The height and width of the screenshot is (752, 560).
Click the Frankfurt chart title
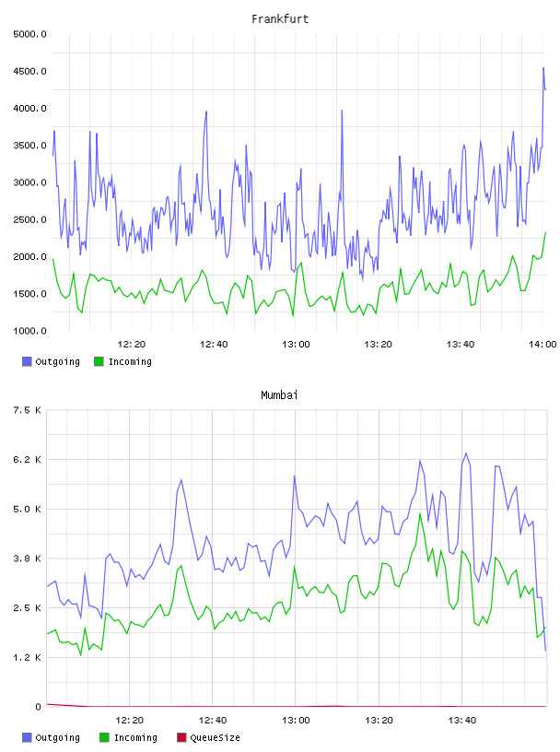coord(280,19)
